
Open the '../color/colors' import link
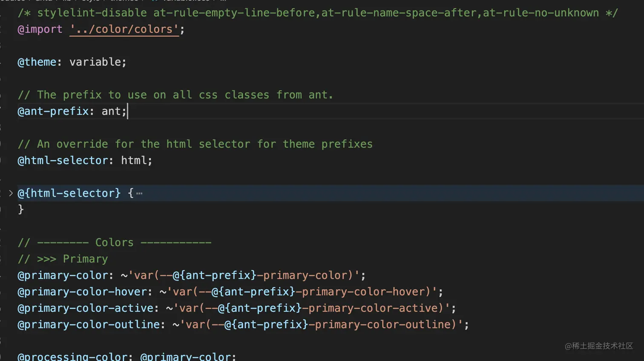coord(124,29)
